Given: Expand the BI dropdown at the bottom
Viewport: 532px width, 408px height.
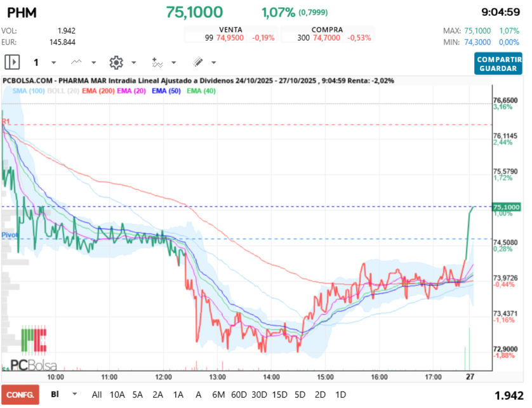Looking at the screenshot, I should coord(76,394).
